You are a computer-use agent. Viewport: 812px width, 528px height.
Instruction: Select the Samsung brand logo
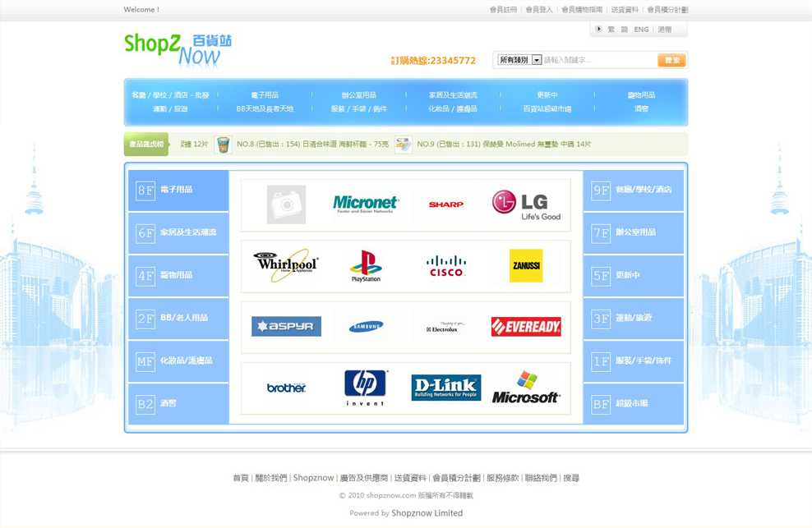(366, 327)
